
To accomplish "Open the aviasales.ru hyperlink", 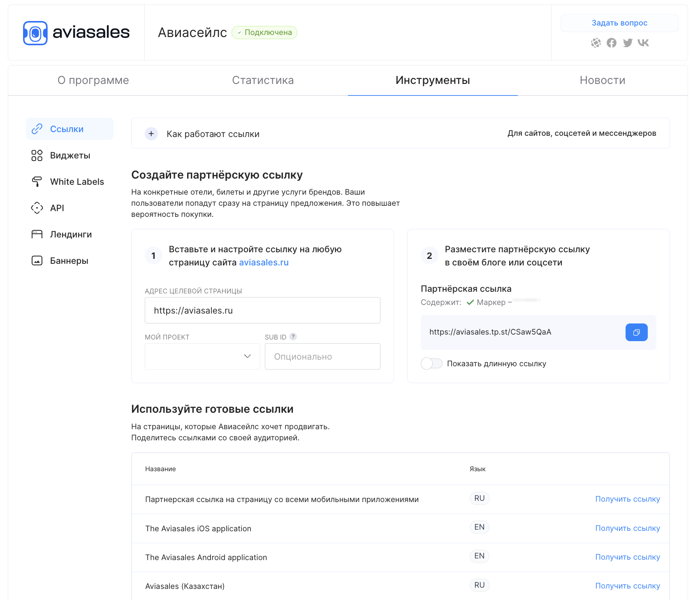I will coord(264,263).
